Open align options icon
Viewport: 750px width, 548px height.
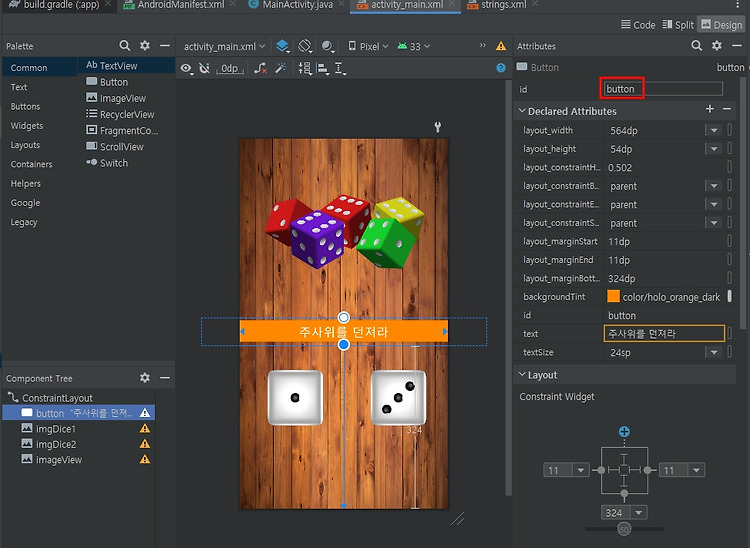(x=323, y=68)
